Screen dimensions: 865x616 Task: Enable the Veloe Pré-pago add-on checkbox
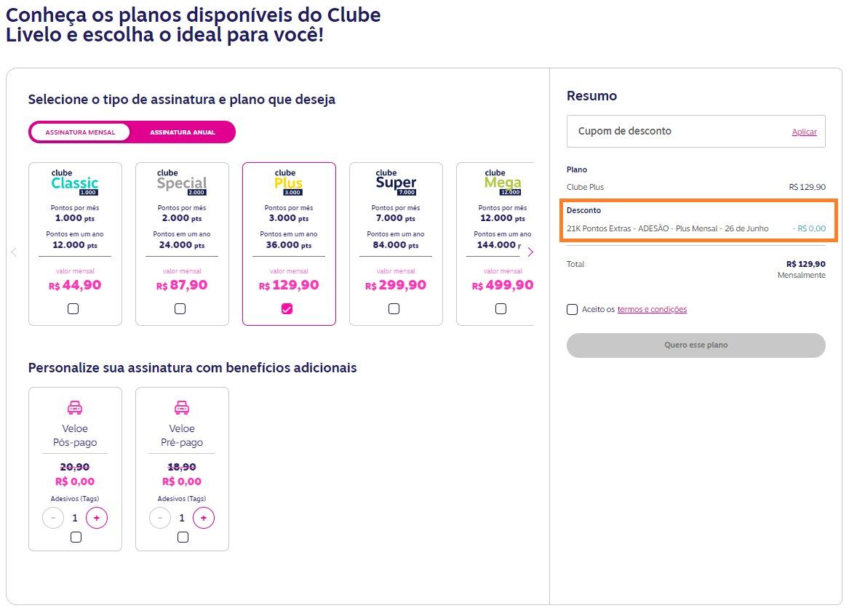[183, 537]
